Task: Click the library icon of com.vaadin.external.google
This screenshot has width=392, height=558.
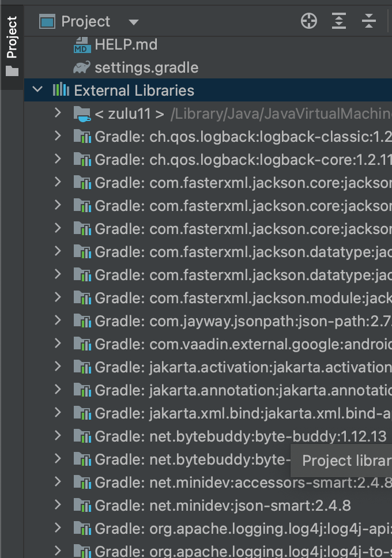Action: tap(82, 344)
